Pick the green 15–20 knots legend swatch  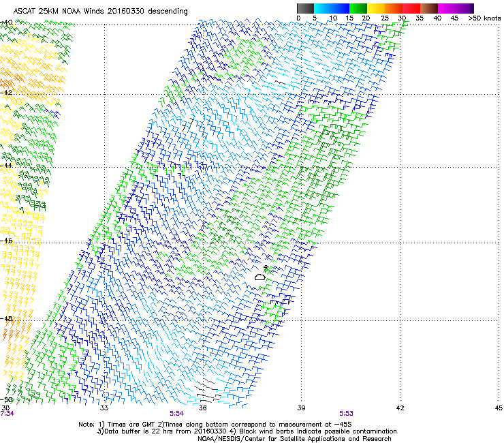tap(358, 8)
